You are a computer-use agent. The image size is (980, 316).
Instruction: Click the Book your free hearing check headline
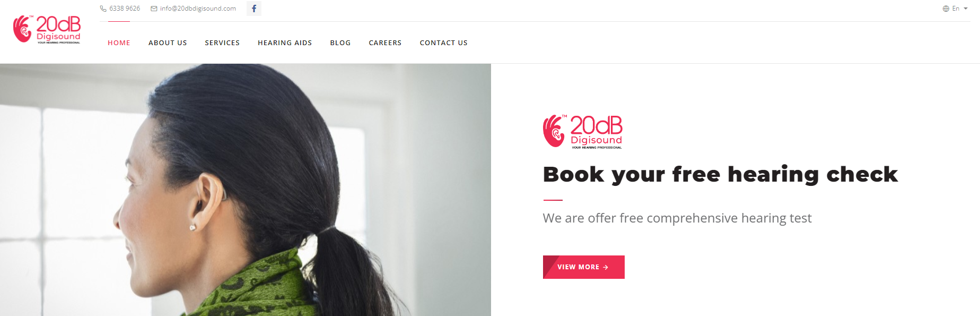point(720,175)
